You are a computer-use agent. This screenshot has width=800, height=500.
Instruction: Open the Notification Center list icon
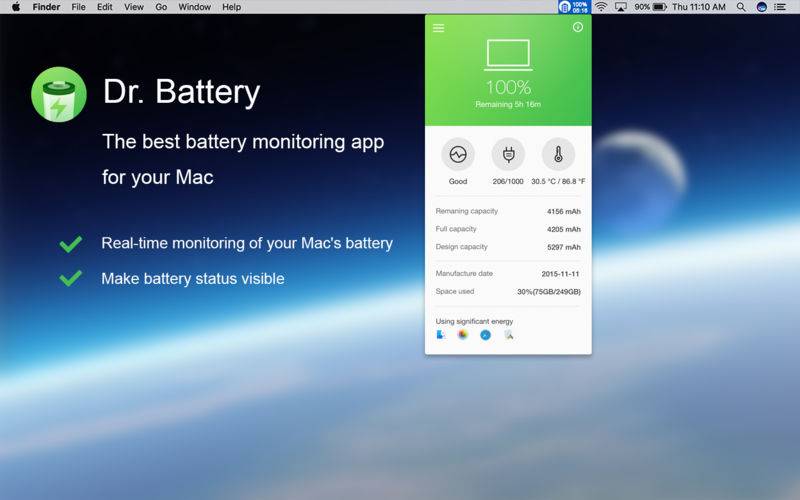click(x=780, y=7)
